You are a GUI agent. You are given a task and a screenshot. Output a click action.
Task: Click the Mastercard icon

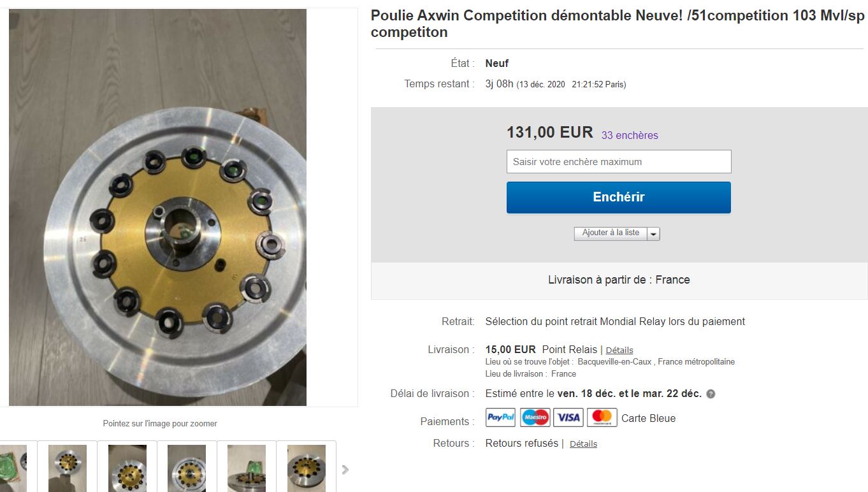tap(602, 417)
